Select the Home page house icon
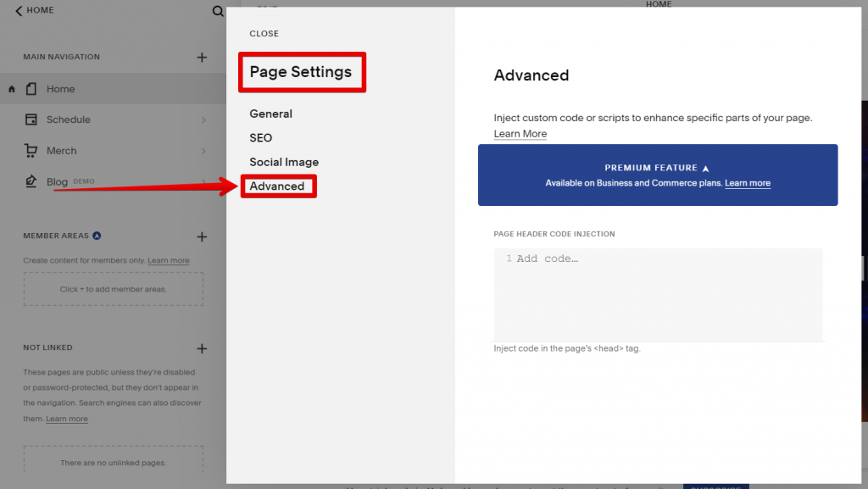The height and width of the screenshot is (489, 868). click(x=31, y=88)
